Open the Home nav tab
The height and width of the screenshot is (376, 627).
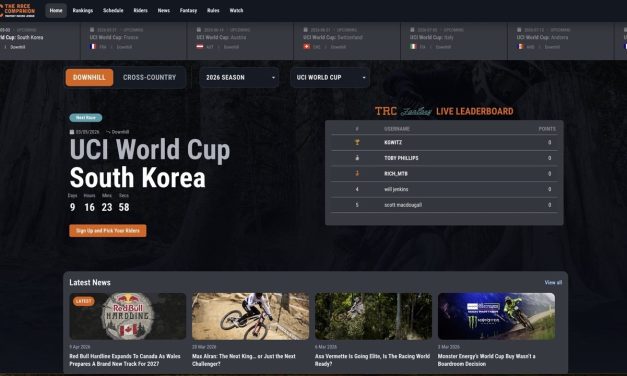point(56,10)
